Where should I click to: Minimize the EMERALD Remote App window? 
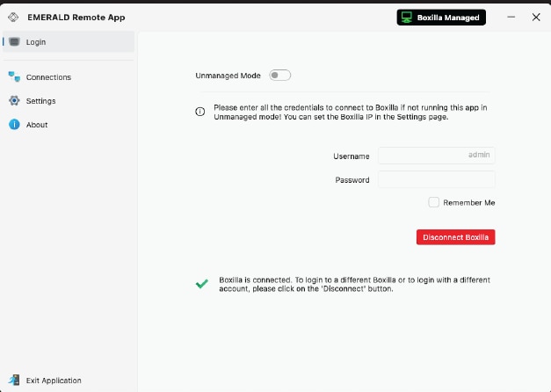(511, 17)
